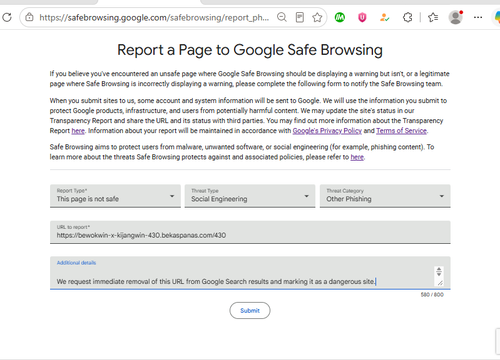Viewport: 500px width, 360px height.
Task: Open the Transparency Report 'here' link
Action: (78, 131)
